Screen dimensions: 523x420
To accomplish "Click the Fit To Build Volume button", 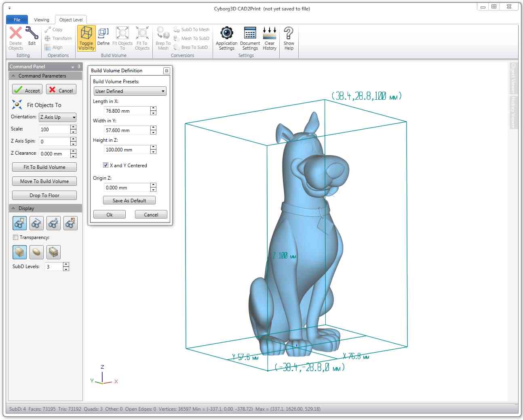I will 44,167.
